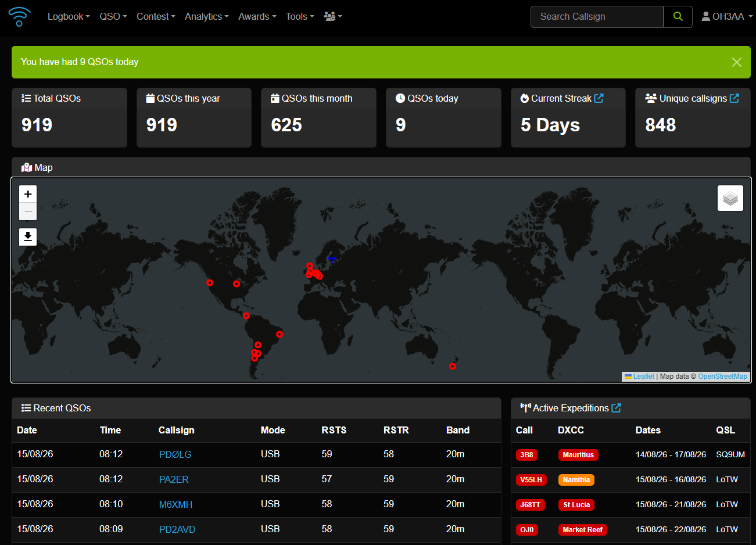
Task: Zoom in on the map
Action: pyautogui.click(x=28, y=194)
